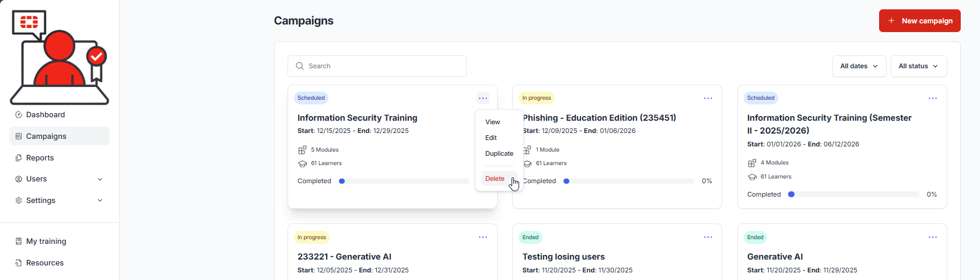Click the Users person icon
Screen dimensions: 980x280
tap(19, 179)
